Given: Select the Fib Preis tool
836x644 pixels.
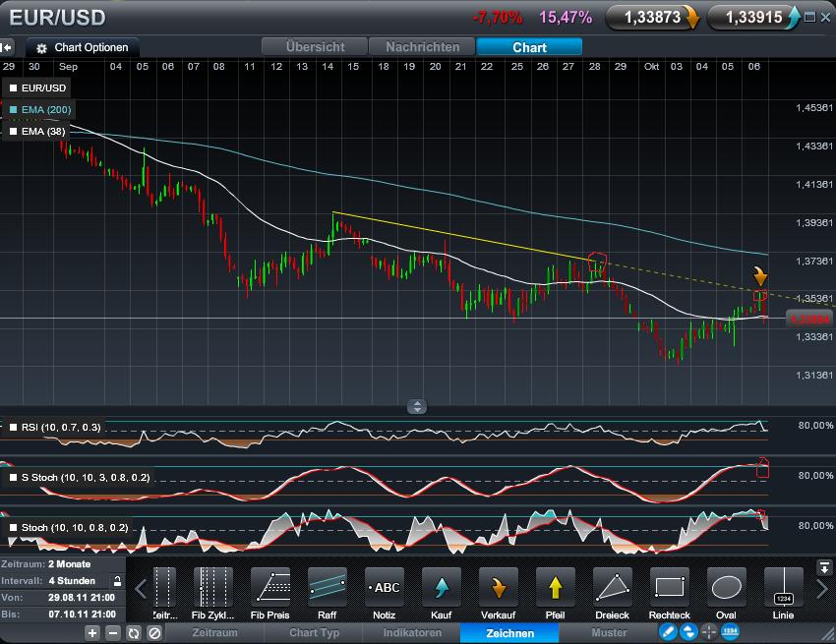Looking at the screenshot, I should [269, 590].
